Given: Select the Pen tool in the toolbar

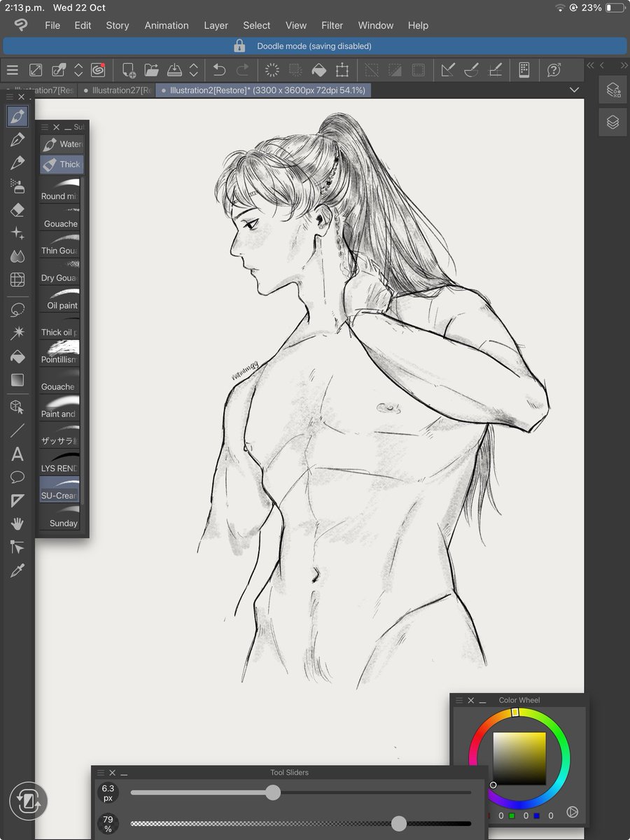Looking at the screenshot, I should tap(17, 139).
